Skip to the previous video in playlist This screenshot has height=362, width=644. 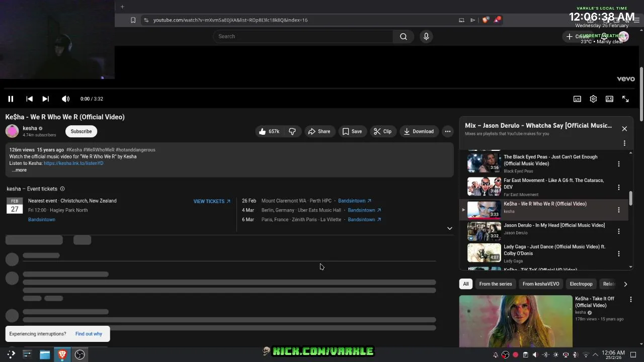[x=29, y=99]
